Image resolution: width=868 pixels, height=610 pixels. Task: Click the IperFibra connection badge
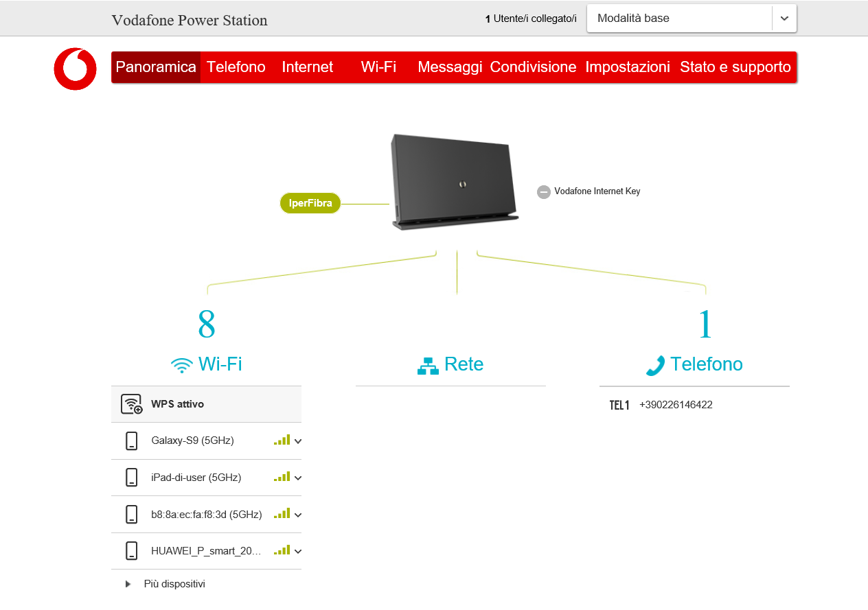pos(310,203)
